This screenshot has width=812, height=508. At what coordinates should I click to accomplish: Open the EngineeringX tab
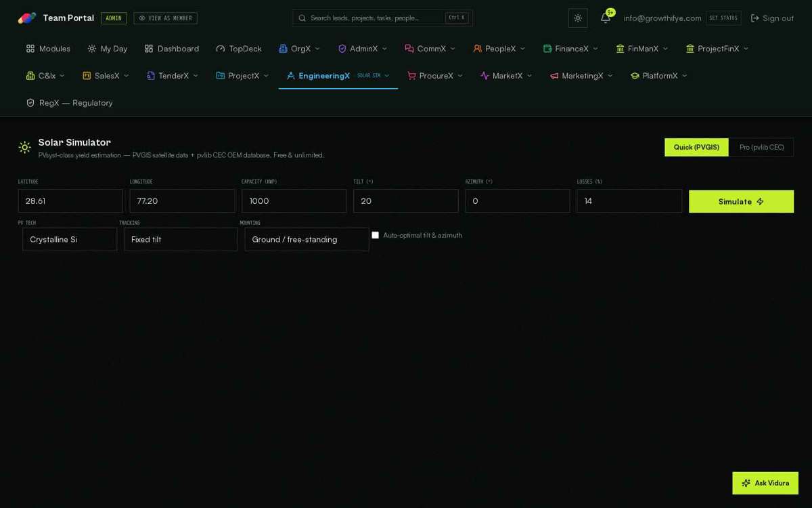click(x=338, y=76)
